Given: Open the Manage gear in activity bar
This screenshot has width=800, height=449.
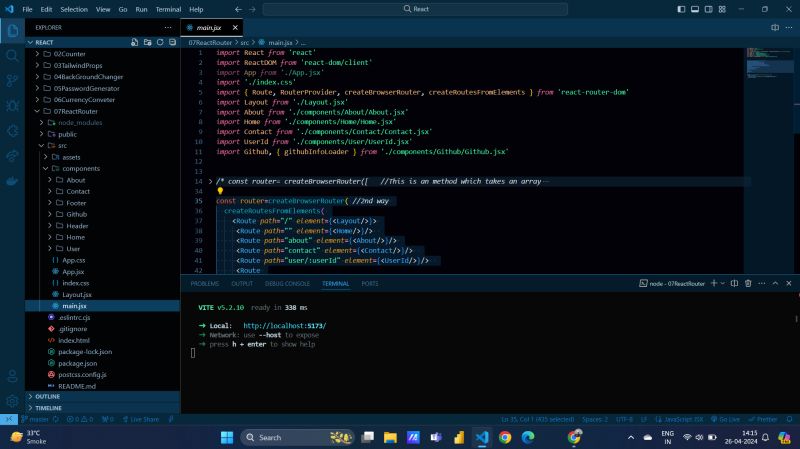Looking at the screenshot, I should point(12,401).
